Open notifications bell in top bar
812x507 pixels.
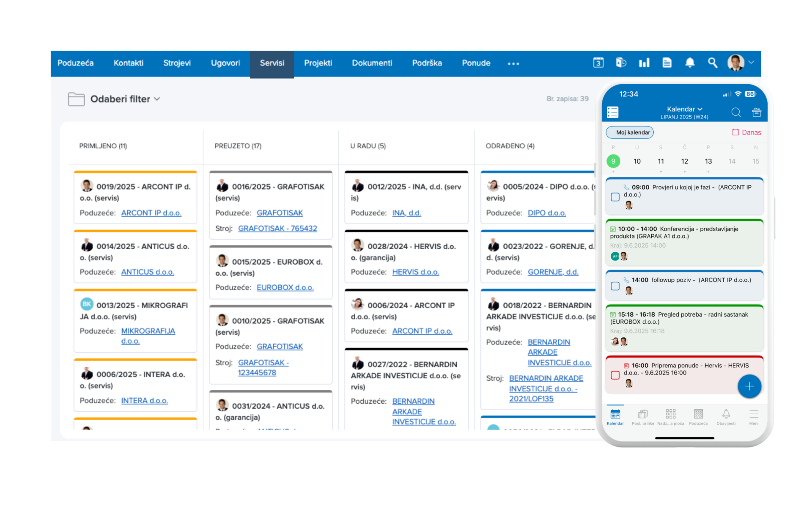(690, 63)
